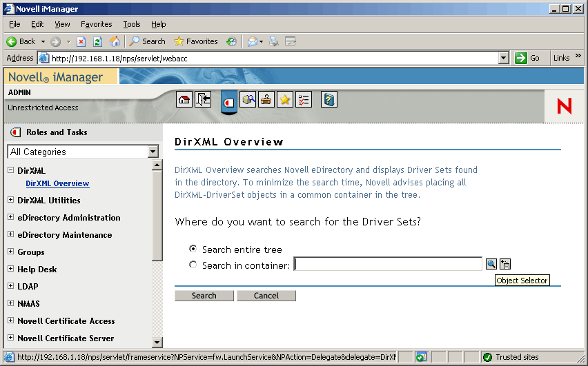
Task: Open the address bar dropdown arrow
Action: (504, 58)
